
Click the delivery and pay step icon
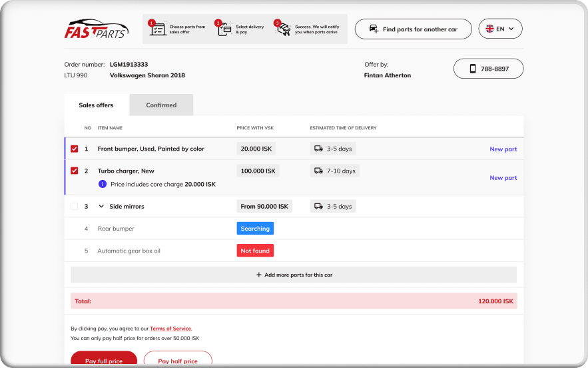pos(224,29)
